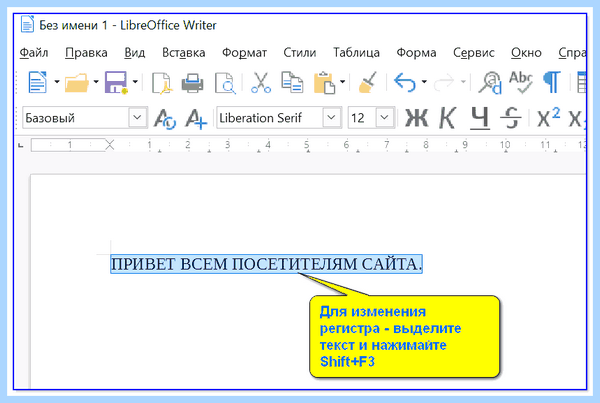Click the Redo arrow
The height and width of the screenshot is (403, 600).
pos(444,82)
